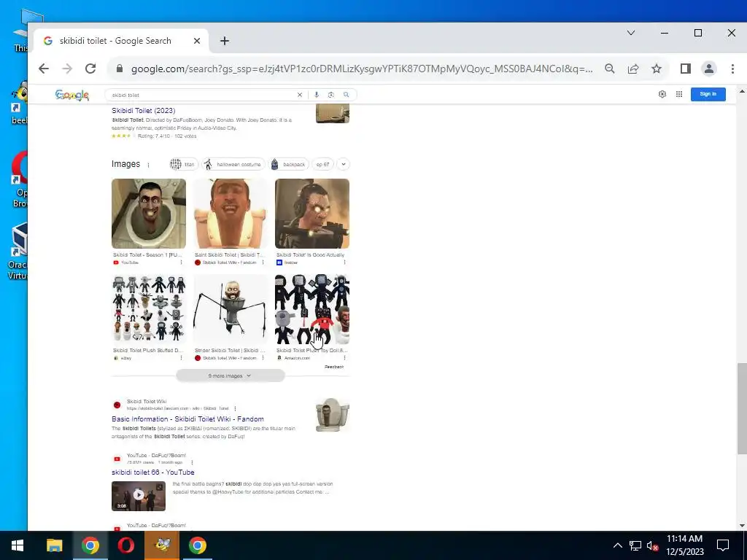747x560 pixels.
Task: Open more options beside Images heading
Action: pos(148,165)
